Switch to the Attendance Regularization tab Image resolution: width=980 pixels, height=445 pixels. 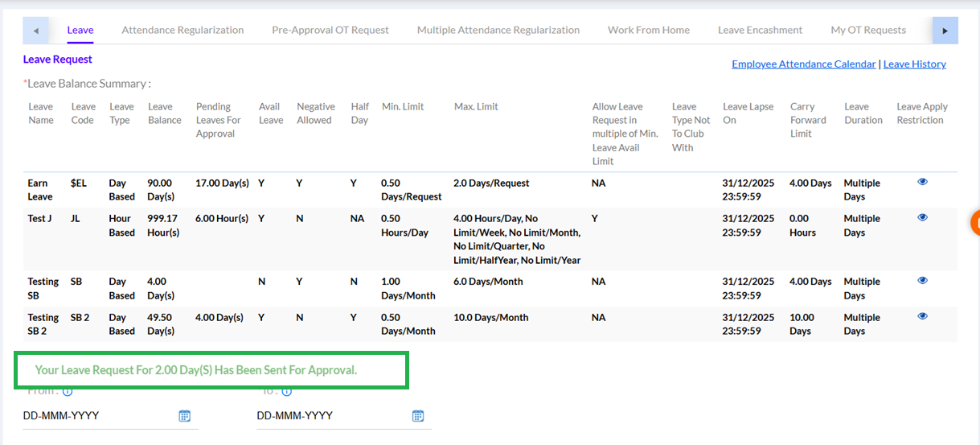(x=182, y=30)
